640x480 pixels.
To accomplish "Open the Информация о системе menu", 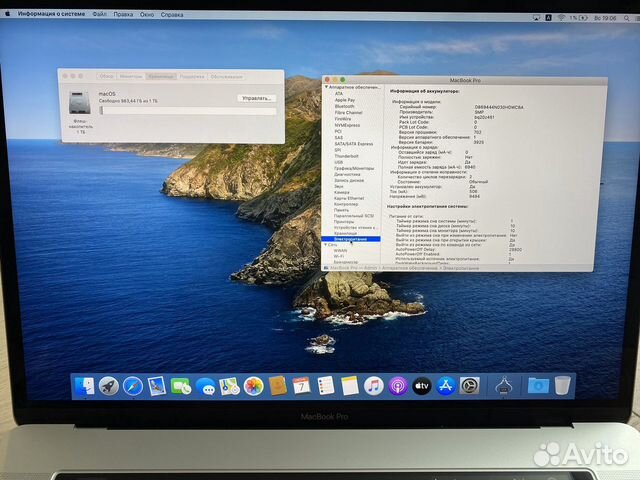I will (51, 14).
